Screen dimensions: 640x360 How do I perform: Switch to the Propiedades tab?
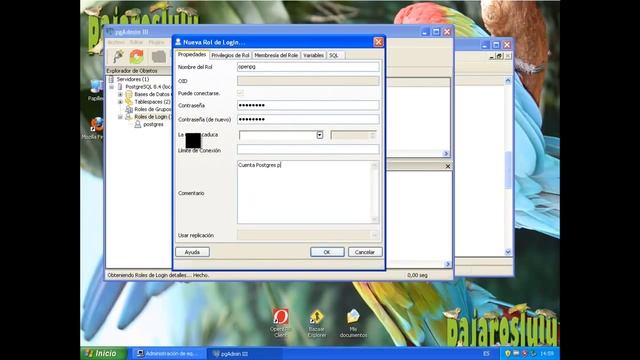tap(192, 55)
